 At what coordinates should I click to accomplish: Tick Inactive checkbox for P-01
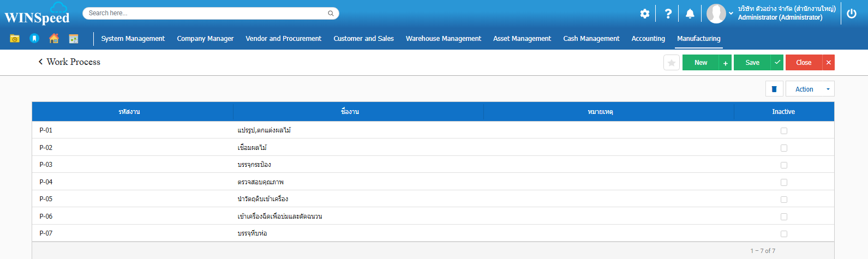tap(784, 131)
